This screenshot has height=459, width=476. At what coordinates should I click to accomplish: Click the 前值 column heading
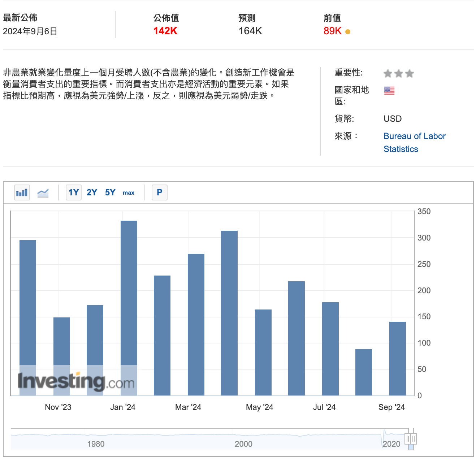332,18
